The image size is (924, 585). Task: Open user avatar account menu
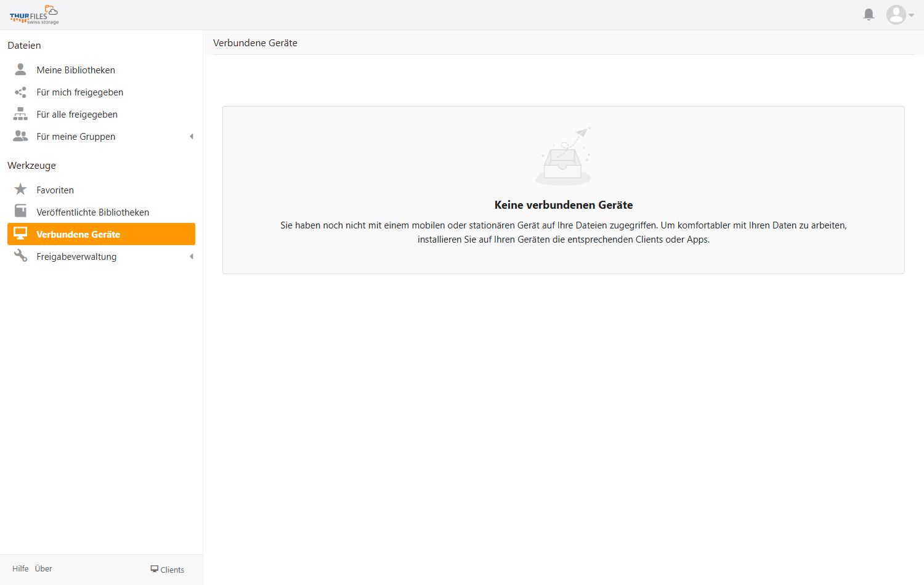point(899,15)
